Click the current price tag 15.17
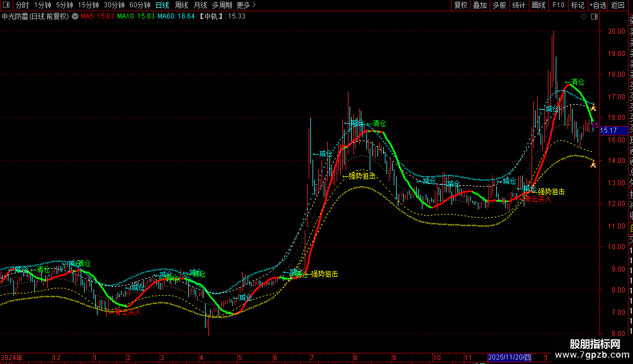This screenshot has width=633, height=364. pyautogui.click(x=613, y=130)
